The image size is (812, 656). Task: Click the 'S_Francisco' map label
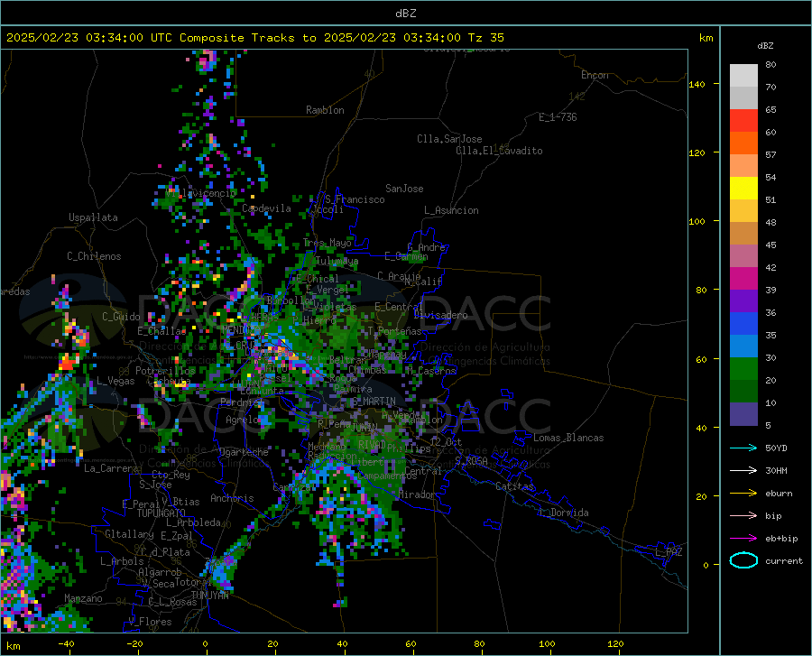[355, 199]
